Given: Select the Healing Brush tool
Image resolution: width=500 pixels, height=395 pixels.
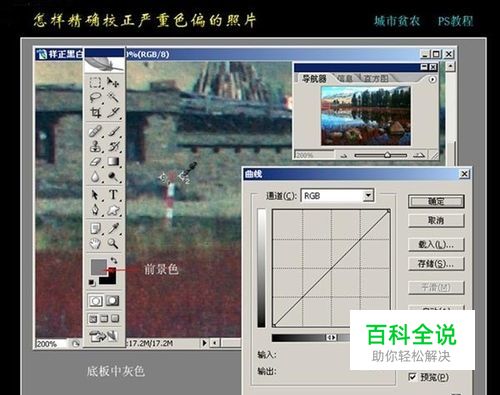Looking at the screenshot, I should (95, 131).
